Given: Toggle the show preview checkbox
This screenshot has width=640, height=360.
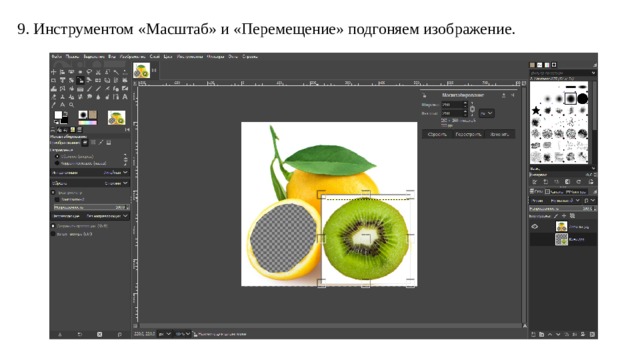Looking at the screenshot, I should tap(53, 193).
